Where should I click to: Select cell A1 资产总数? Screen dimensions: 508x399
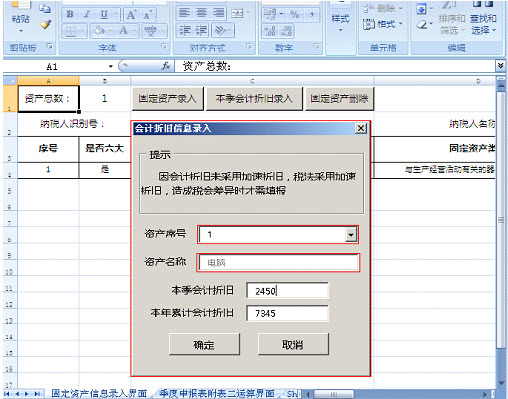click(x=48, y=98)
